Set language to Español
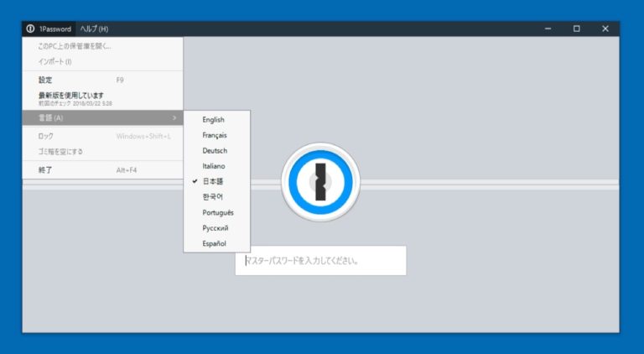644x354 pixels. pyautogui.click(x=214, y=243)
